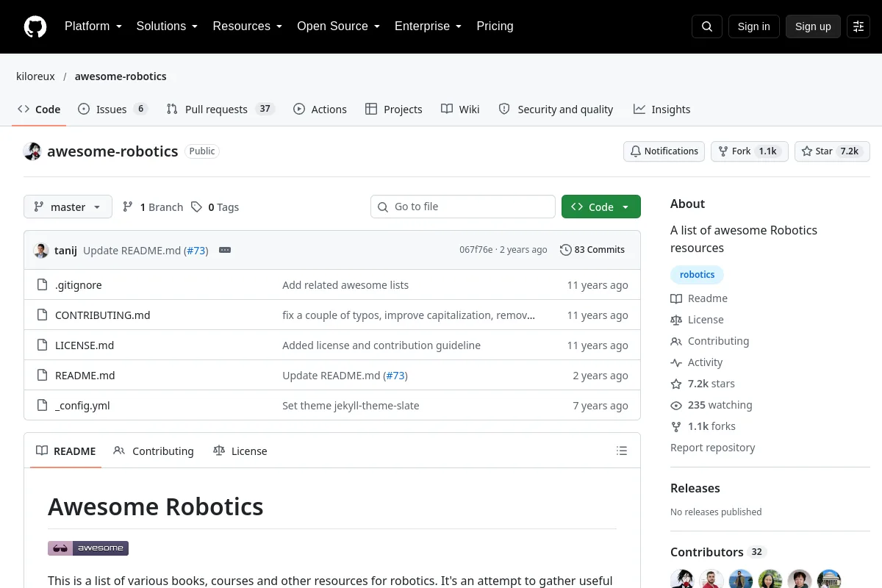Click the awesome badge image
Image resolution: width=882 pixels, height=588 pixels.
coord(88,548)
